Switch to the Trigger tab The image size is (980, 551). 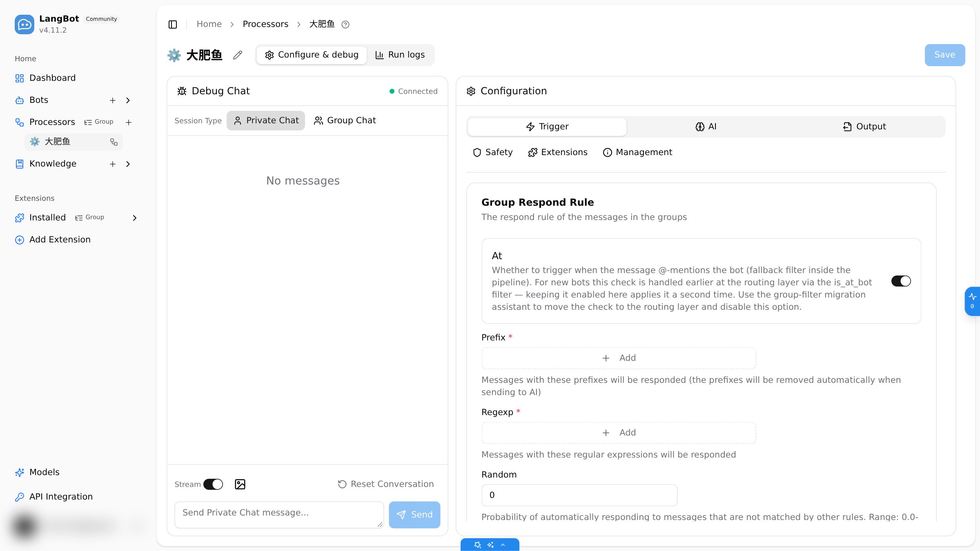click(x=547, y=127)
